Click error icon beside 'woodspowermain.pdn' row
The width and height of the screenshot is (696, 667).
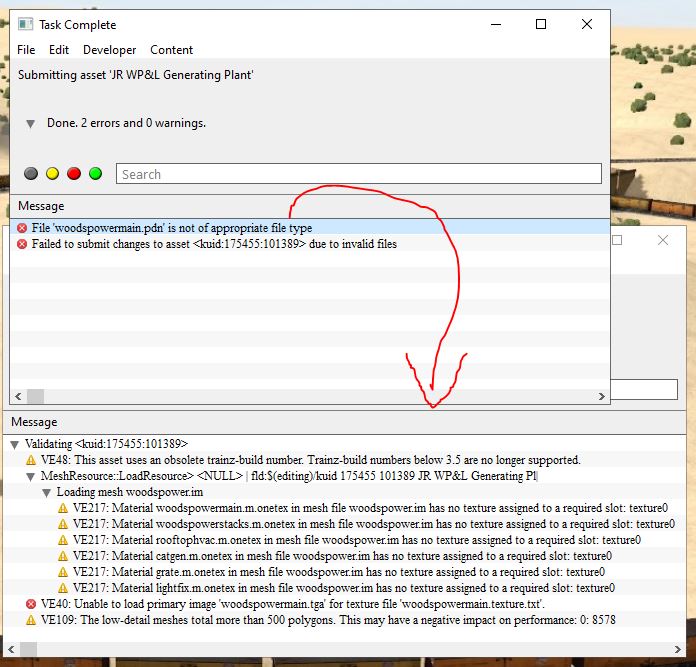click(22, 228)
